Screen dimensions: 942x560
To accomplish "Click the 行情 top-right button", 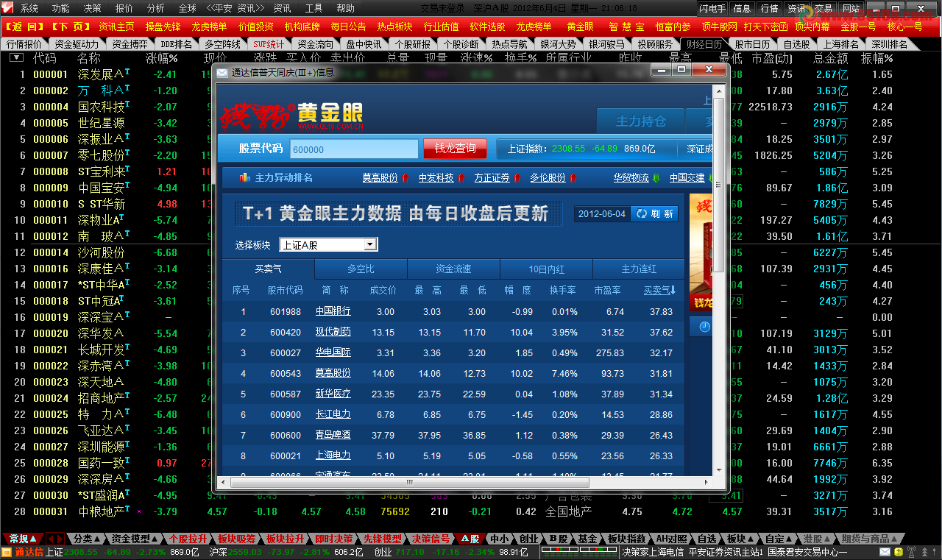I will pyautogui.click(x=769, y=9).
